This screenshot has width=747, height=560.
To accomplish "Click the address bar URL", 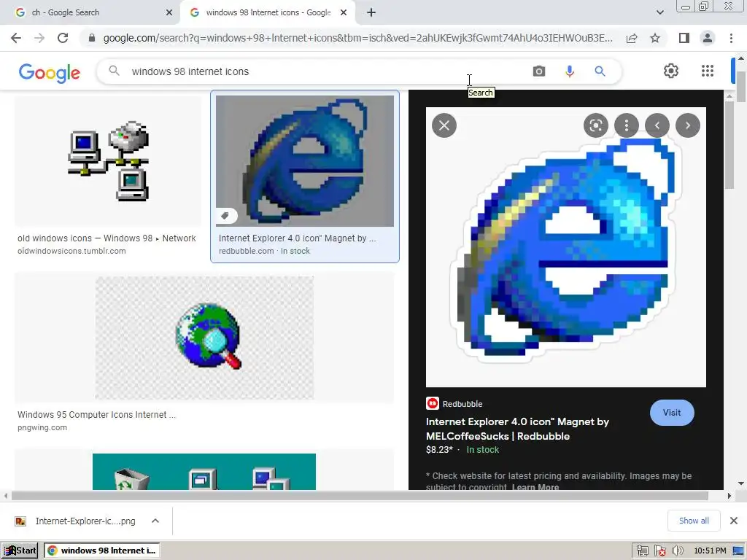I will [x=357, y=38].
